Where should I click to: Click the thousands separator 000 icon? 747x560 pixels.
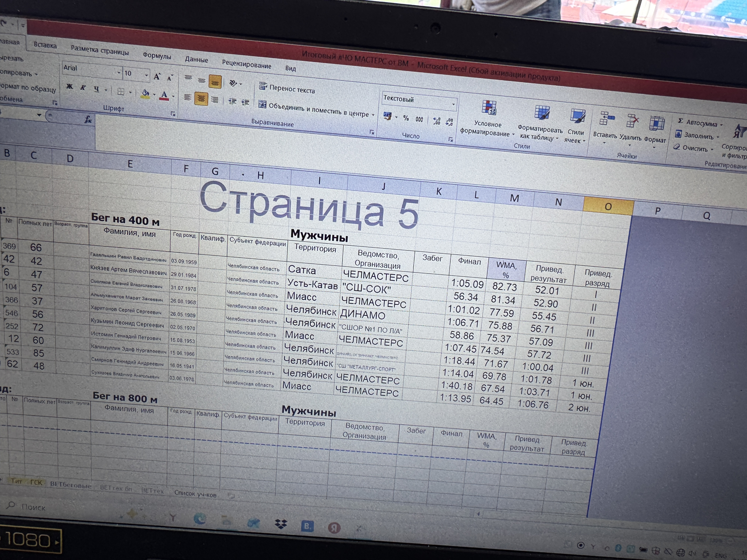419,119
